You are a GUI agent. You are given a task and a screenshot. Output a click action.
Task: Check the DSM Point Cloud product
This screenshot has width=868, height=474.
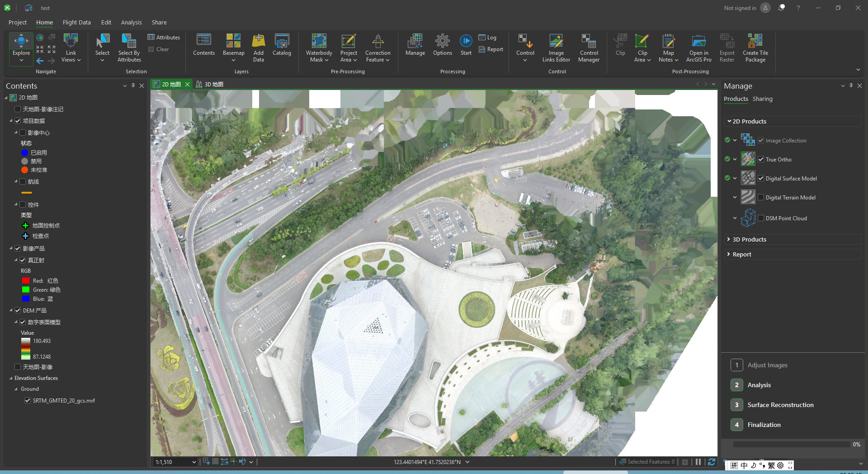(761, 218)
